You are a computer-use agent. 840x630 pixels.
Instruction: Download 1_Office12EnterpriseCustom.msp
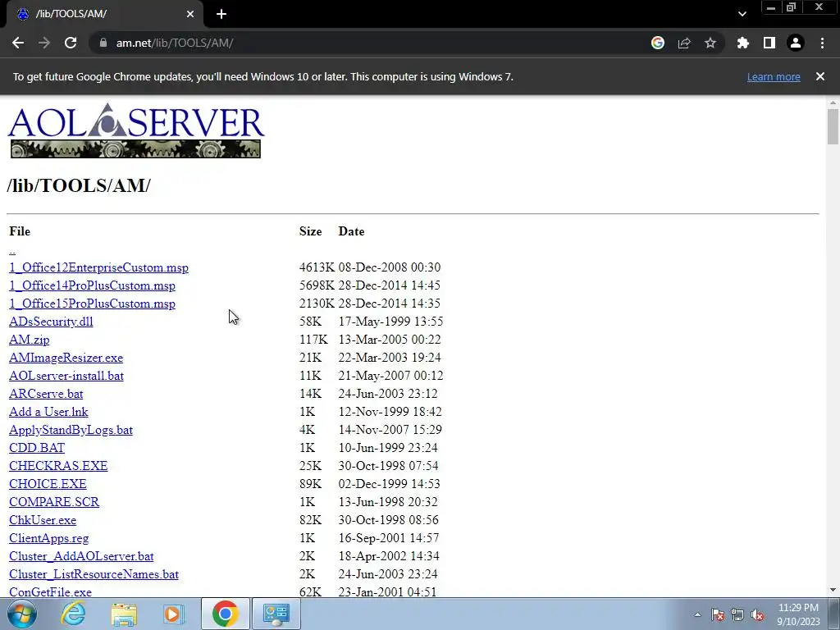pos(98,267)
